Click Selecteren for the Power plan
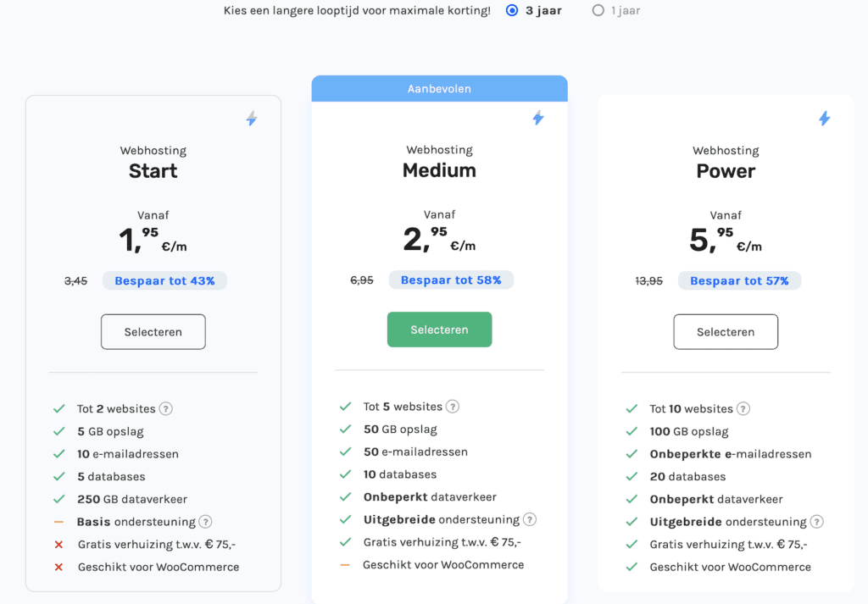This screenshot has height=604, width=868. [x=726, y=332]
